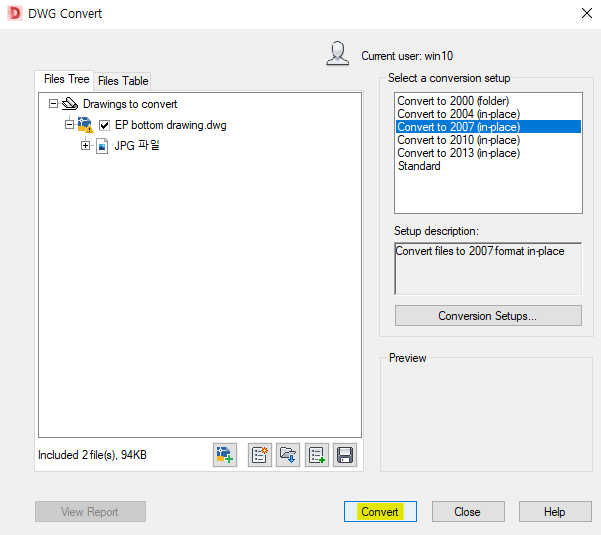601x535 pixels.
Task: Click the Add File icon with green plus
Action: [x=225, y=455]
